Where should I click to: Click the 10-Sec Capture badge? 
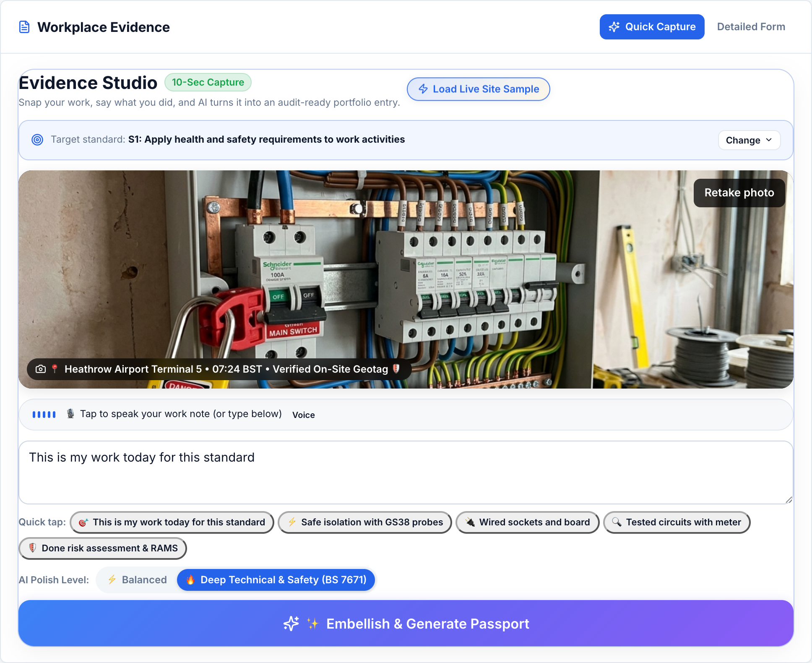(x=208, y=82)
